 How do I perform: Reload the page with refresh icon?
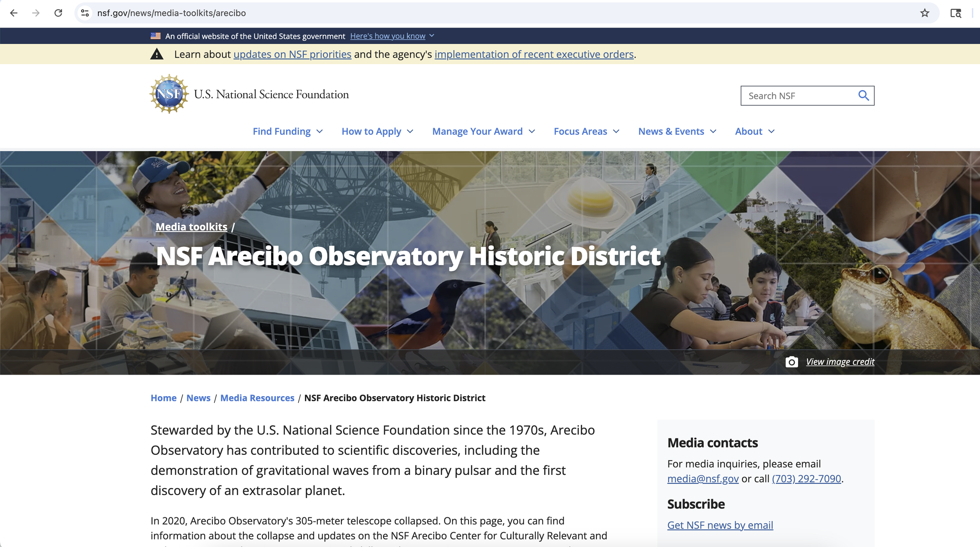[x=58, y=13]
